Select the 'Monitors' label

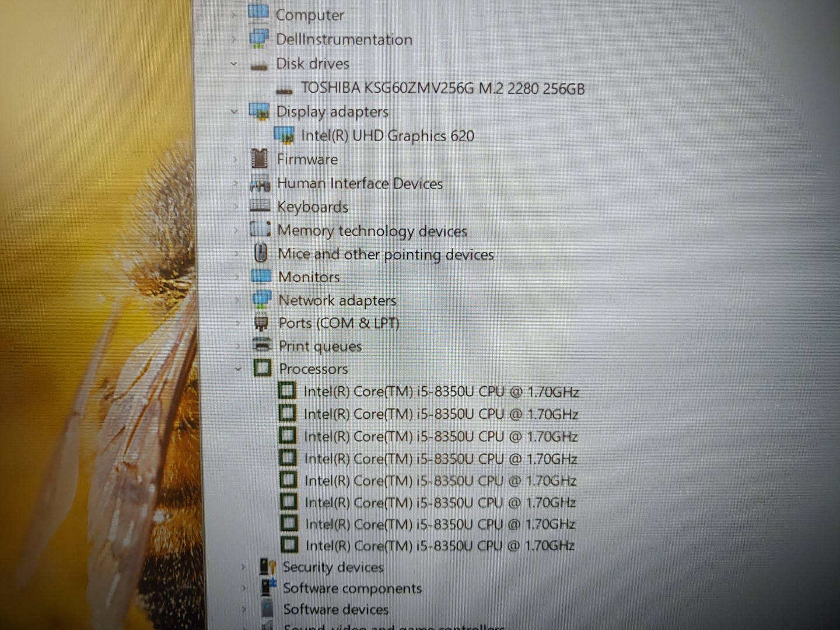point(309,277)
